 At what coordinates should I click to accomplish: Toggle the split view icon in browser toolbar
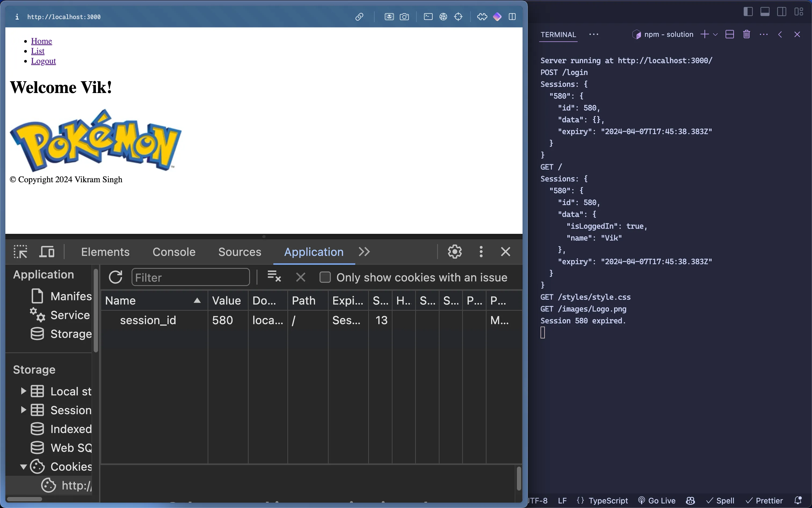[512, 17]
